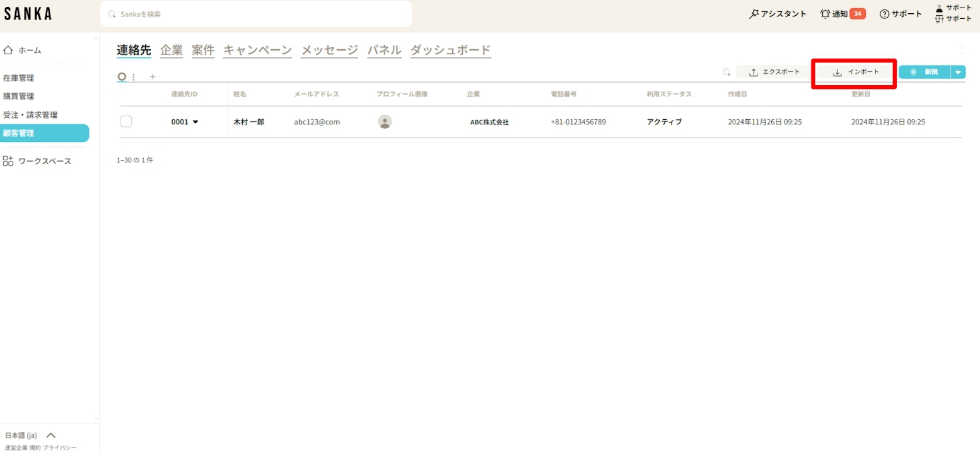Switch to the 連絡先 tab
Image resolution: width=980 pixels, height=462 pixels.
[x=134, y=50]
